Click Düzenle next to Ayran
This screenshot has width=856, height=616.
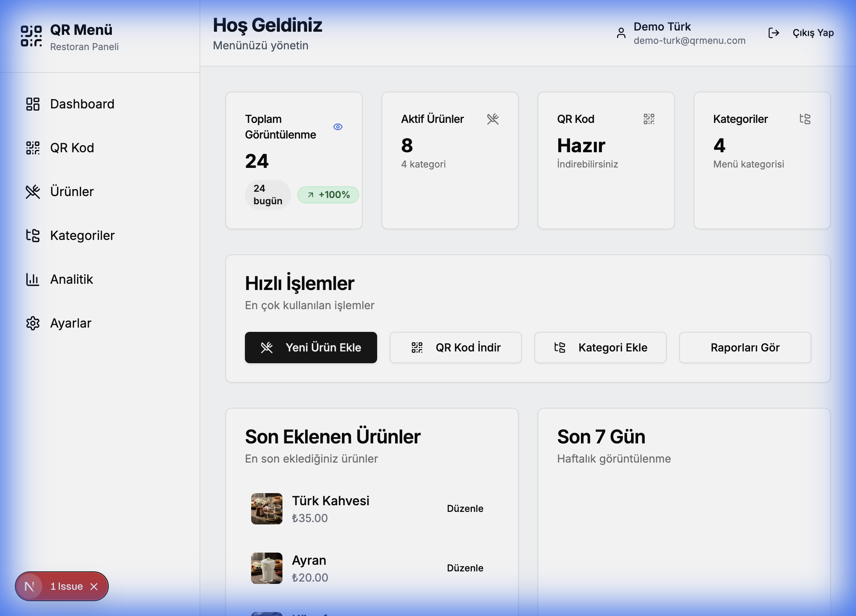tap(465, 568)
